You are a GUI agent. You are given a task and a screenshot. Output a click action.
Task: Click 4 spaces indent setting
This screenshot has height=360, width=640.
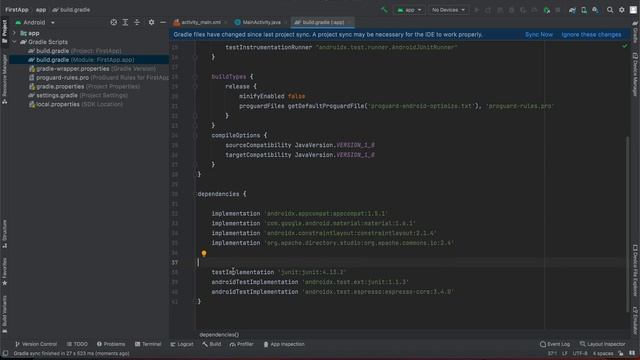603,353
